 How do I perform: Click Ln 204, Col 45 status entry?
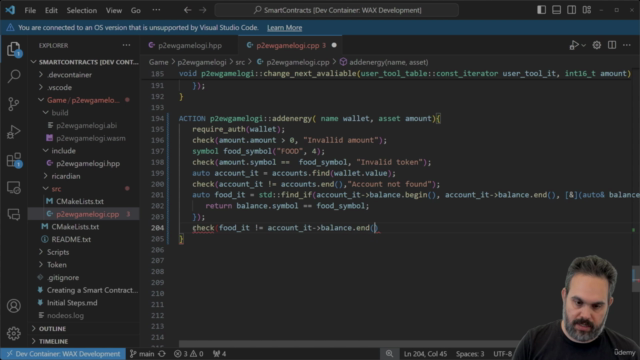(x=425, y=354)
